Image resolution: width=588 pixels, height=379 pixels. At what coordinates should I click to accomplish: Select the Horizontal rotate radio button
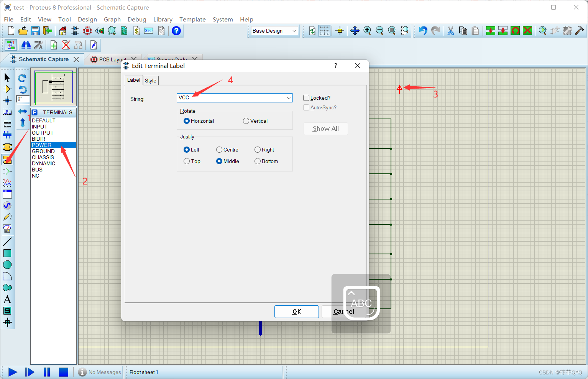coord(187,121)
